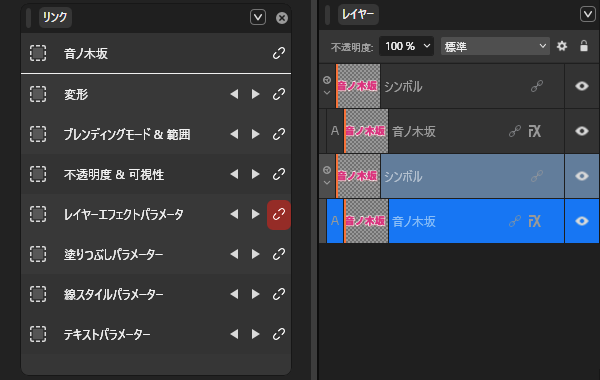
Task: Hide the top シンボル layer with its eye
Action: point(582,86)
